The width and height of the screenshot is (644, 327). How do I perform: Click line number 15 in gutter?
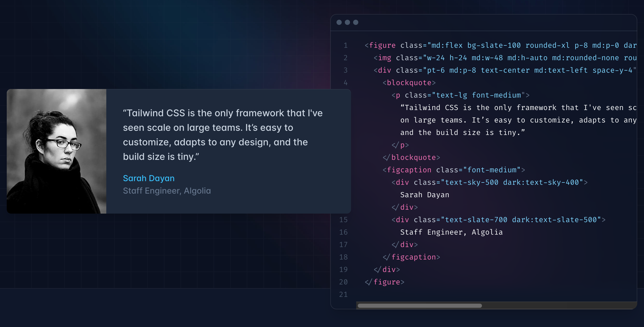[343, 220]
